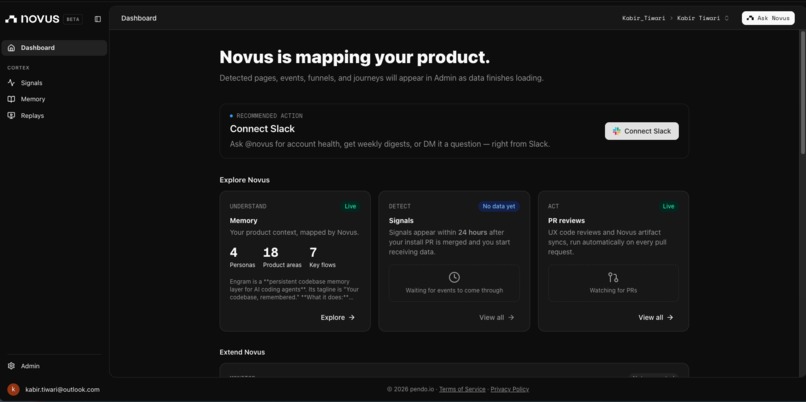Screen dimensions: 806x402
Task: Click the Admin gear icon
Action: 11,366
